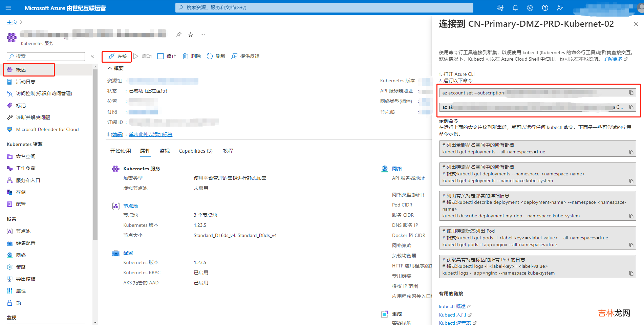Open the more options ellipsis menu

point(202,35)
